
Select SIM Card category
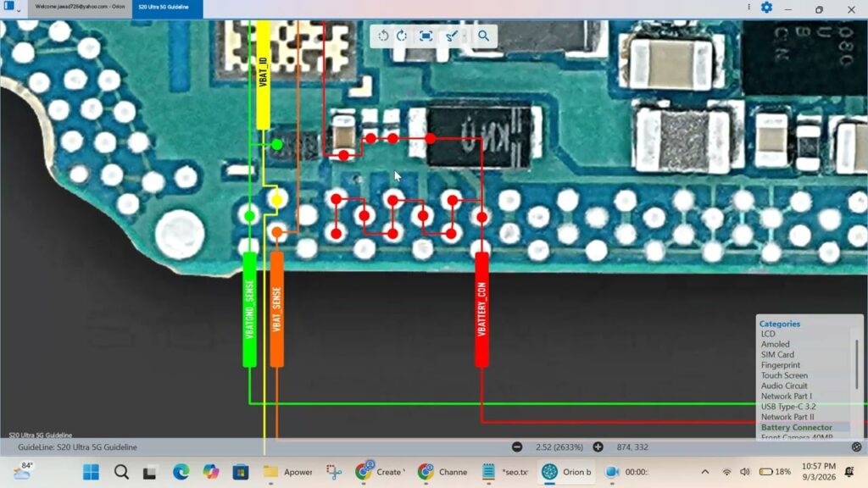(x=777, y=355)
